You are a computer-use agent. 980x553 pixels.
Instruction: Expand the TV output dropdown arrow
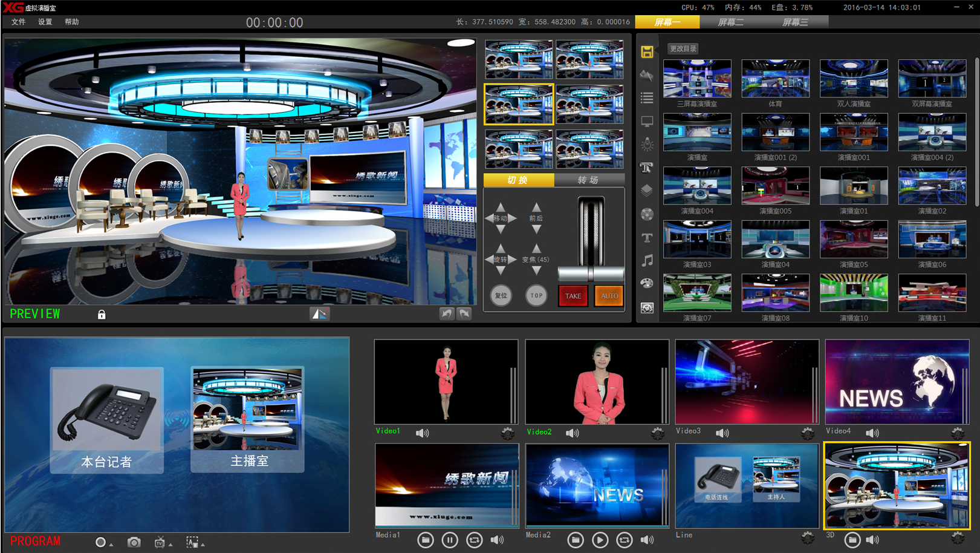(170, 545)
